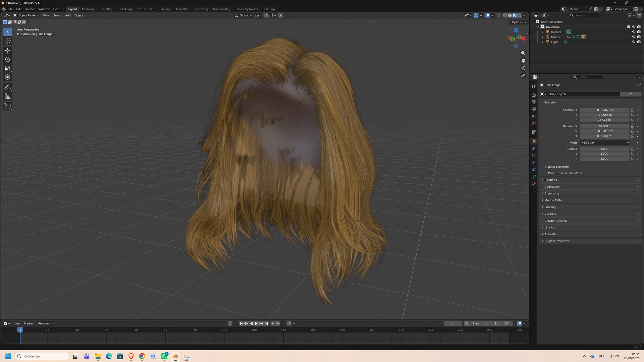Open the Render menu
644x362 pixels.
(30, 9)
